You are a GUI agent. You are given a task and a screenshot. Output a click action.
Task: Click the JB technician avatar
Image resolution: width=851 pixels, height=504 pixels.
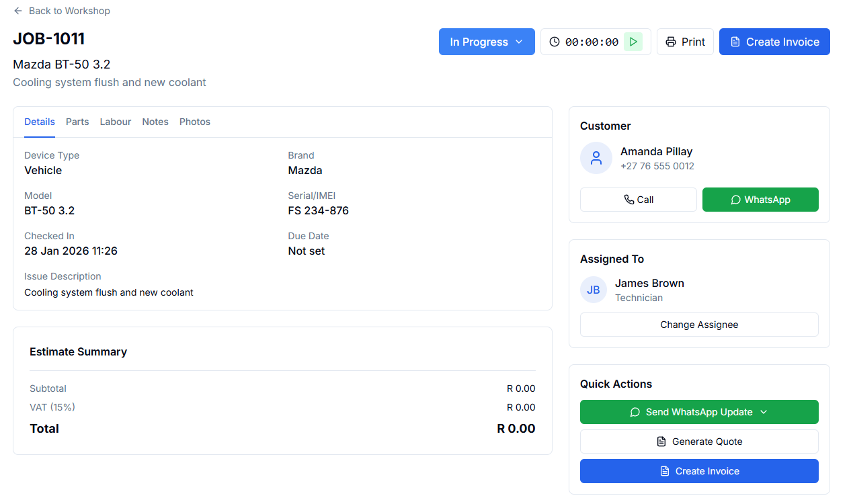coord(593,290)
